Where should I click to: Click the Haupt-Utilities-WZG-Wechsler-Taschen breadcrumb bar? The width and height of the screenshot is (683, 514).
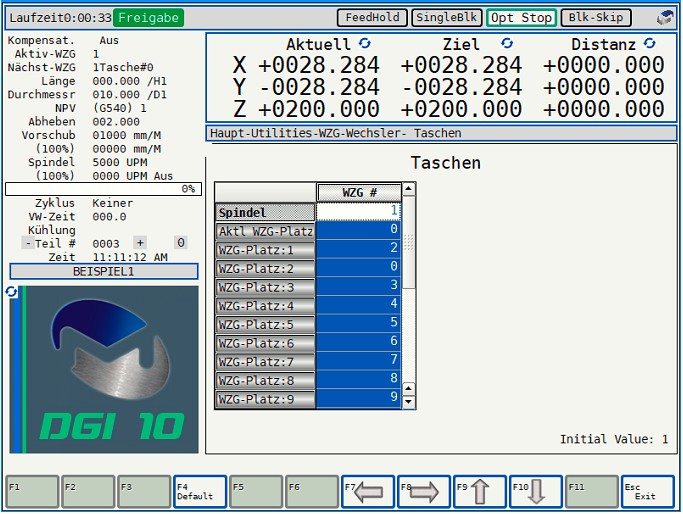tap(441, 133)
